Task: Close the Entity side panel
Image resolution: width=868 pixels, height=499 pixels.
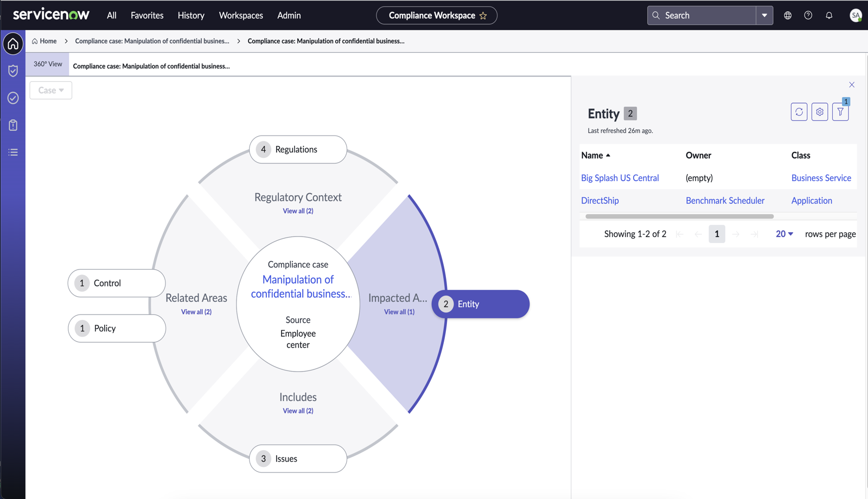Action: (852, 85)
